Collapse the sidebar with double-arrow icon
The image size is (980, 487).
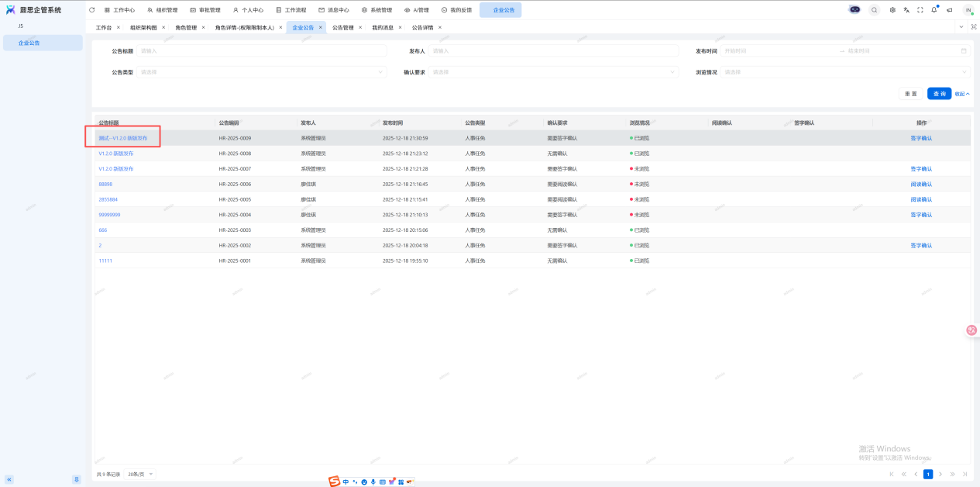pos(9,479)
